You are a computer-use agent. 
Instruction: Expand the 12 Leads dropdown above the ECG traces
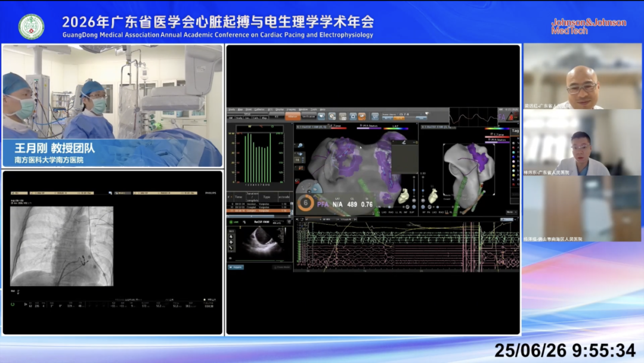point(347,220)
